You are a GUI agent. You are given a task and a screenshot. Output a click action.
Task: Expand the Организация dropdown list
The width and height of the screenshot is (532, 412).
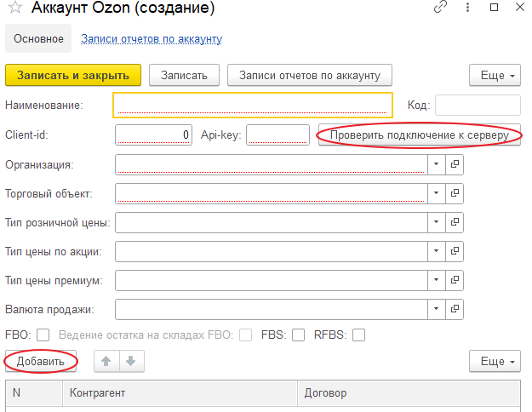click(x=437, y=164)
